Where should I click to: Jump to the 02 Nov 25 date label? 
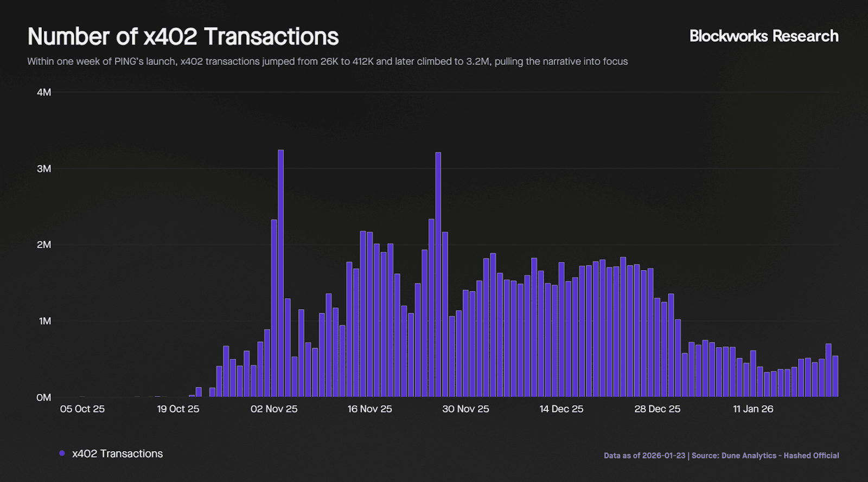(x=274, y=409)
